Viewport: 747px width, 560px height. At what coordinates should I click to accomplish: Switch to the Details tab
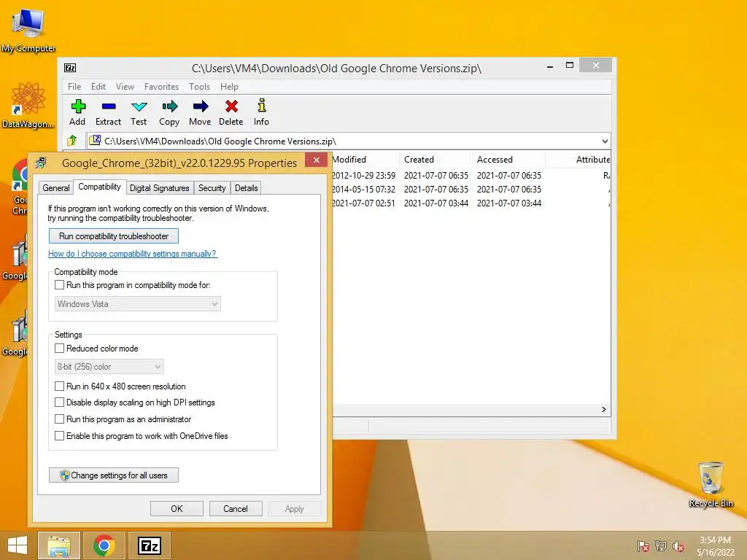point(247,188)
